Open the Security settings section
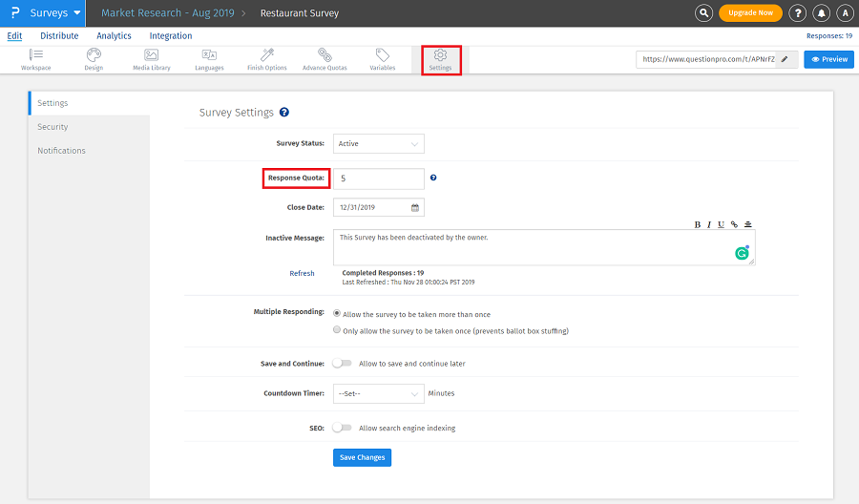 click(52, 127)
